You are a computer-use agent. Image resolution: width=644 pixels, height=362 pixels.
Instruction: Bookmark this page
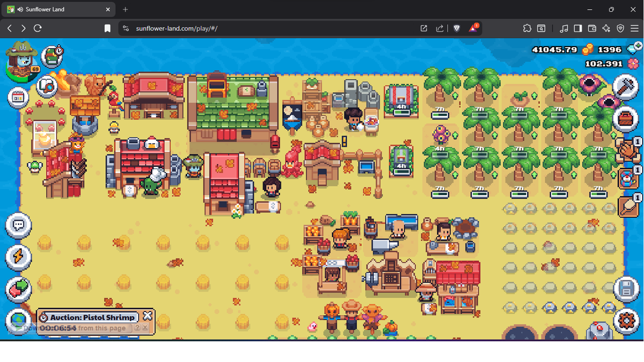pos(107,28)
